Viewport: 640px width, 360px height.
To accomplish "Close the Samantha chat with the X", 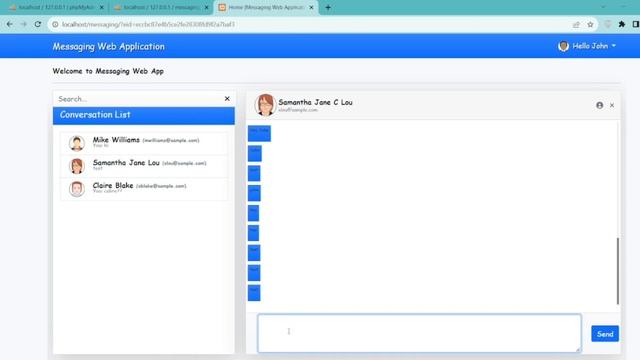I will click(612, 105).
